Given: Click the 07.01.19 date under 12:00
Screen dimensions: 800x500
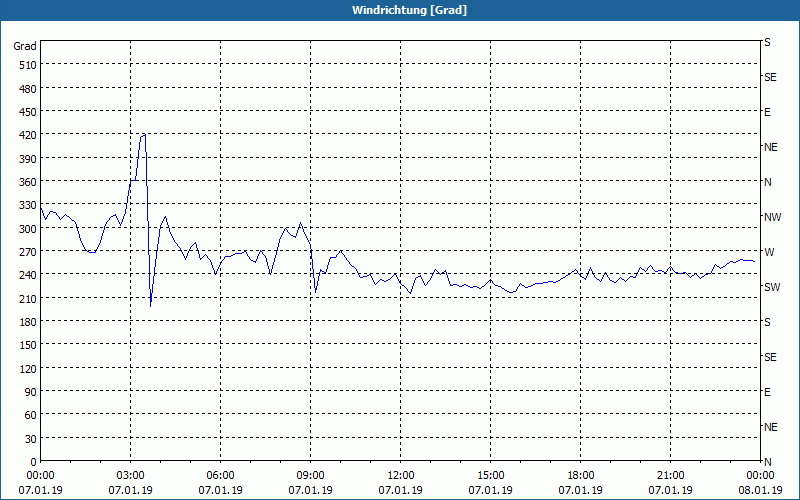Looking at the screenshot, I should [401, 490].
